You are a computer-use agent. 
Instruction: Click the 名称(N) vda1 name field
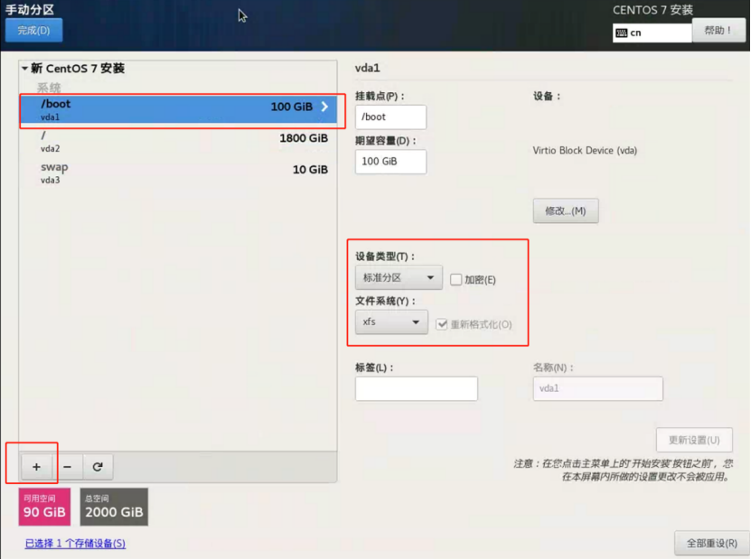(x=597, y=388)
